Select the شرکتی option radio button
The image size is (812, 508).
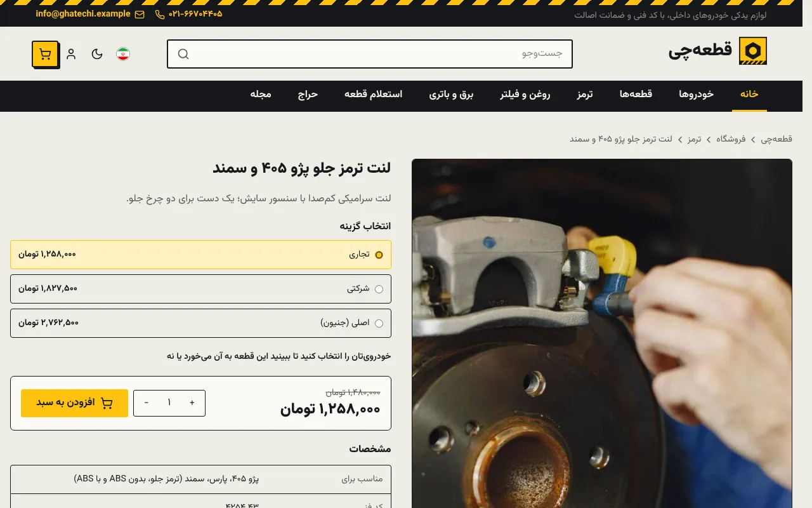click(x=379, y=289)
